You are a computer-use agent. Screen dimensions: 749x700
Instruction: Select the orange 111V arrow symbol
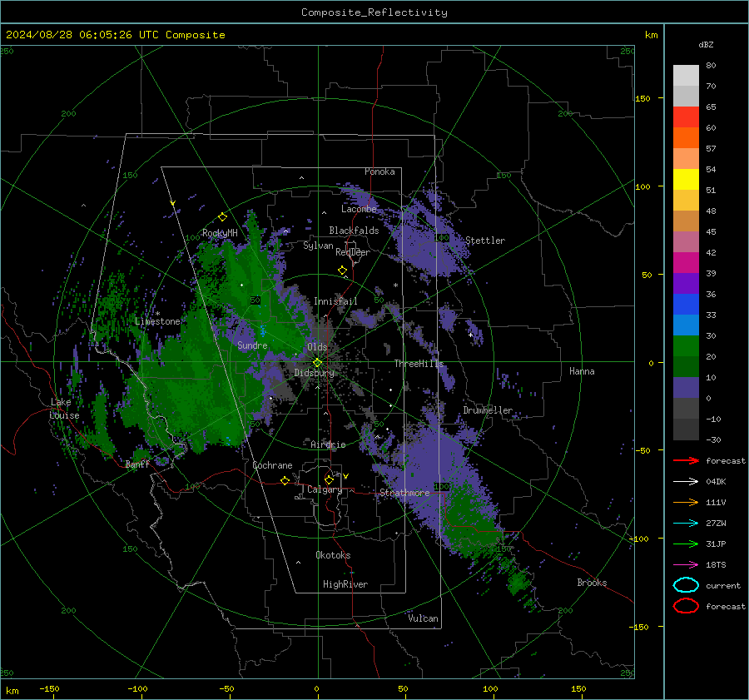pyautogui.click(x=686, y=502)
